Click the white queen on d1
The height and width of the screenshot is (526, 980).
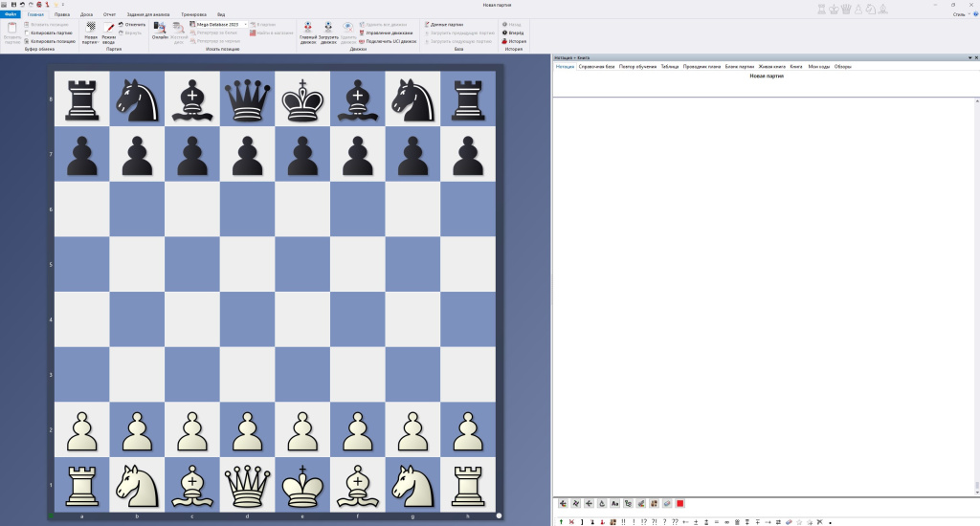pos(248,485)
